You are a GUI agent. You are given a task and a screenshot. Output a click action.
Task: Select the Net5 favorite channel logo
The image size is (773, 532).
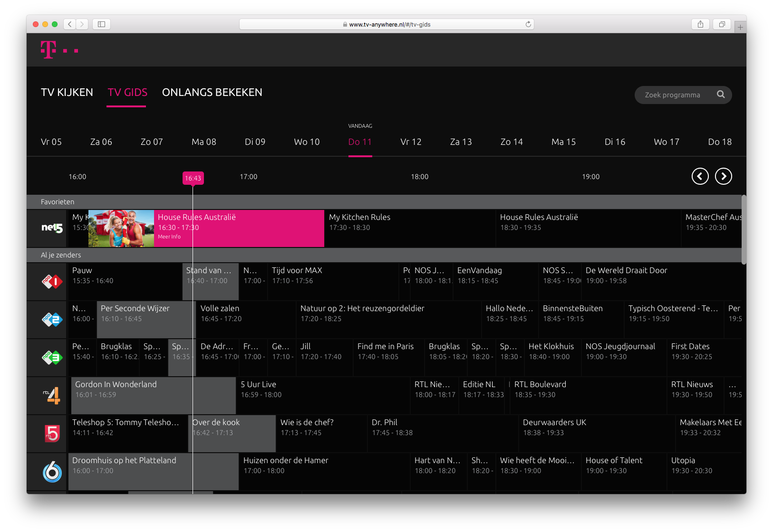(x=52, y=228)
